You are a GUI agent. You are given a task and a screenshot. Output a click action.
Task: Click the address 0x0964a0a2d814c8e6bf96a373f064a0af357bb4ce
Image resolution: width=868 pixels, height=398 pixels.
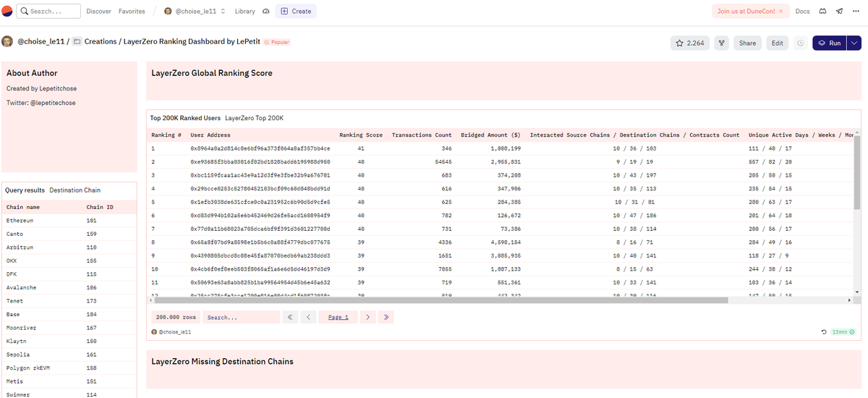click(x=260, y=148)
